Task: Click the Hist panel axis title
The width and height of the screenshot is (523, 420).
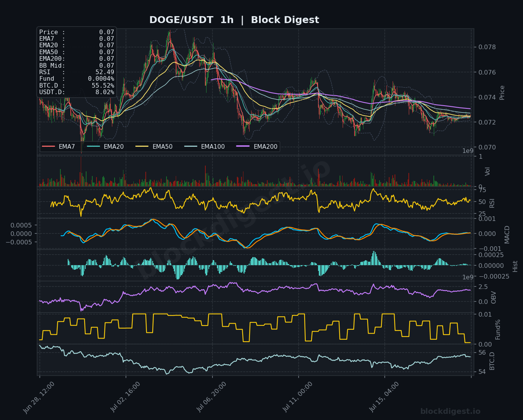Action: pos(515,266)
